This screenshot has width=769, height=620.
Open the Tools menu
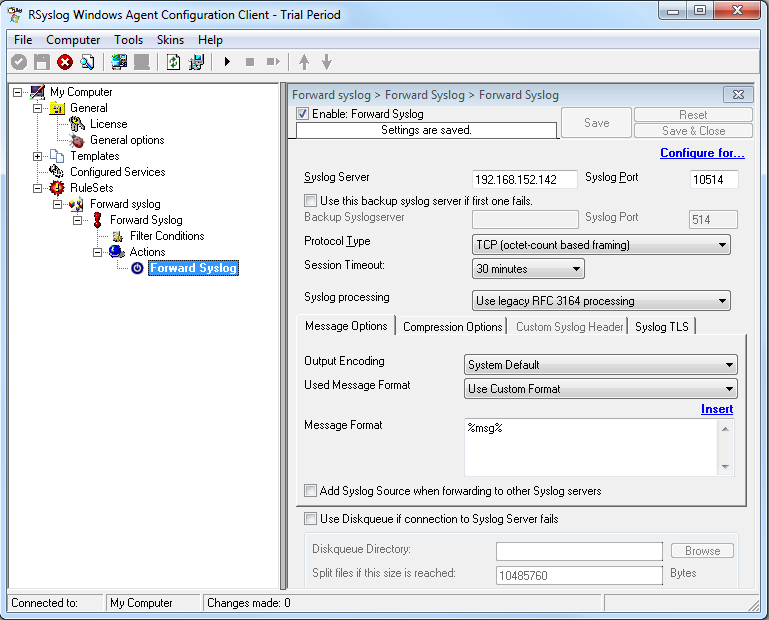pyautogui.click(x=128, y=40)
